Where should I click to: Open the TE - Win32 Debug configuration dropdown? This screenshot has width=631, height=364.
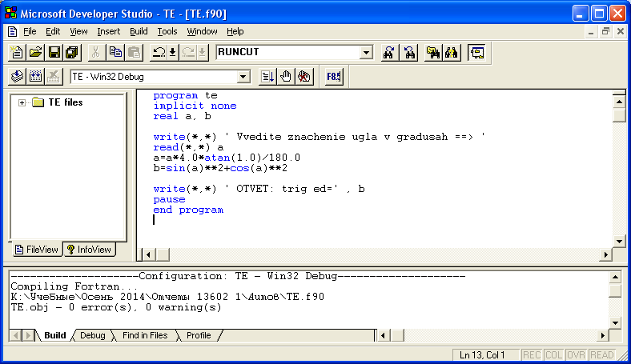[x=243, y=77]
